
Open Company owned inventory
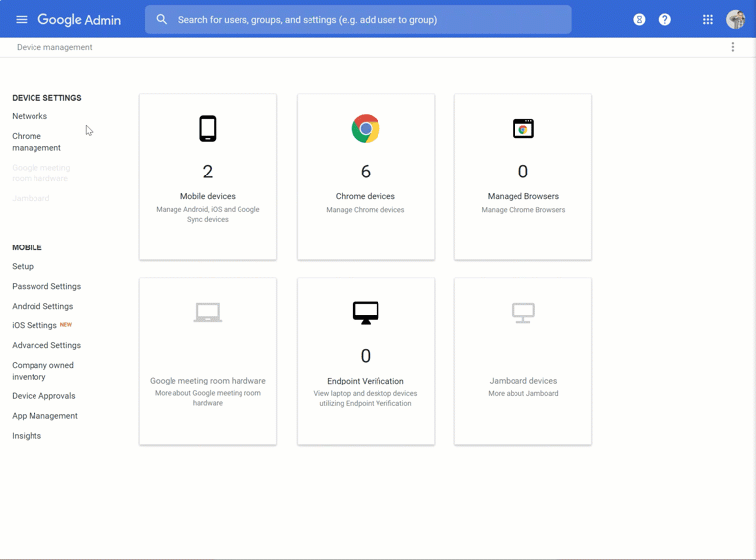[43, 371]
